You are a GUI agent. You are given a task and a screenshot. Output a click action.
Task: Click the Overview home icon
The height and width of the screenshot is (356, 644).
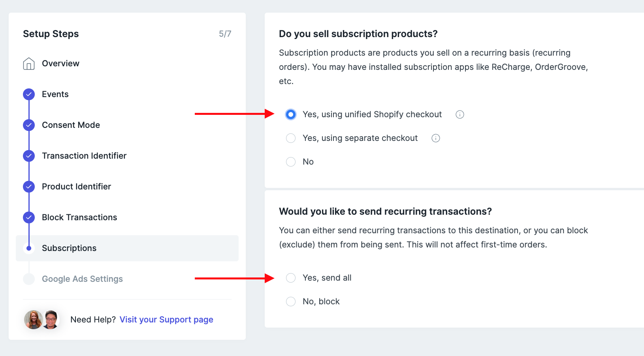pos(29,64)
